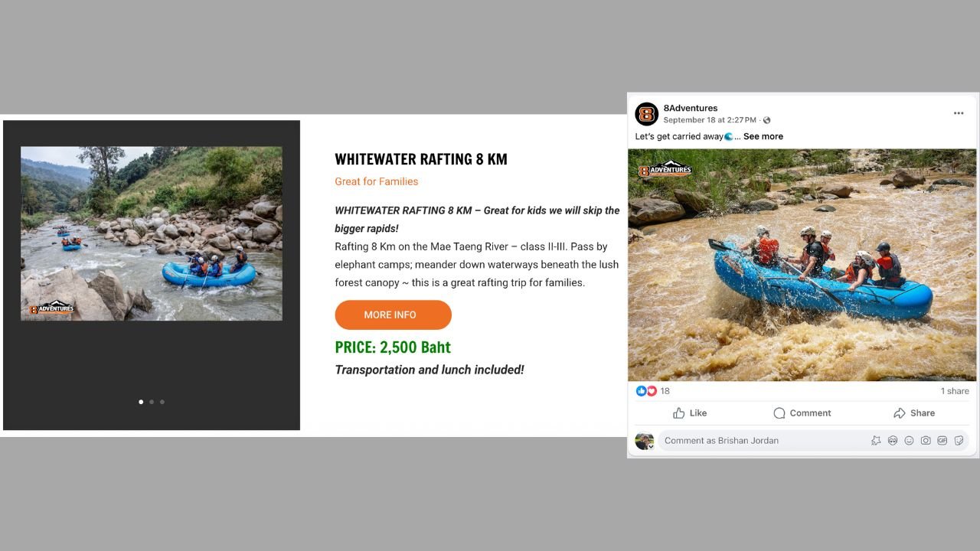Insert an emoji in the comment box
The image size is (980, 551).
(x=909, y=441)
